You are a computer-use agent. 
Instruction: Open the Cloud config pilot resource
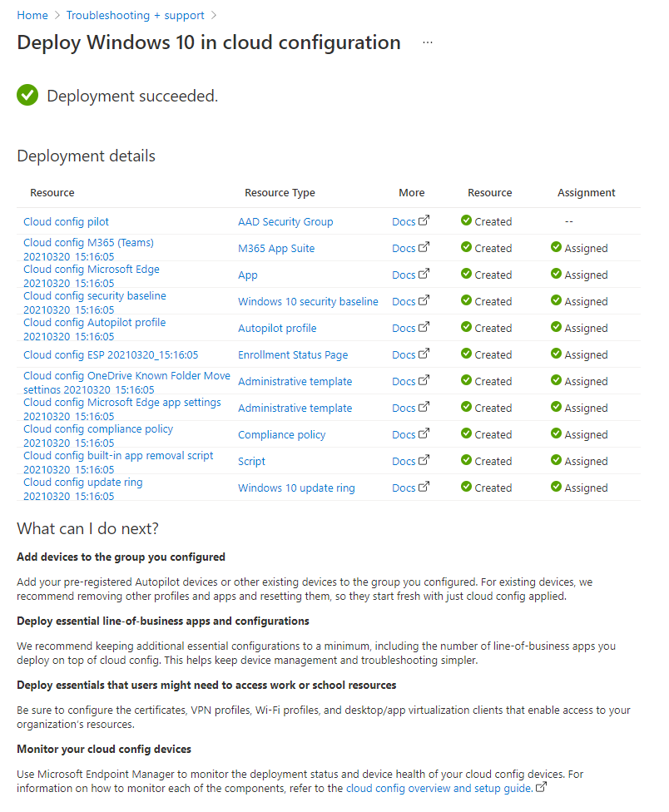(66, 221)
